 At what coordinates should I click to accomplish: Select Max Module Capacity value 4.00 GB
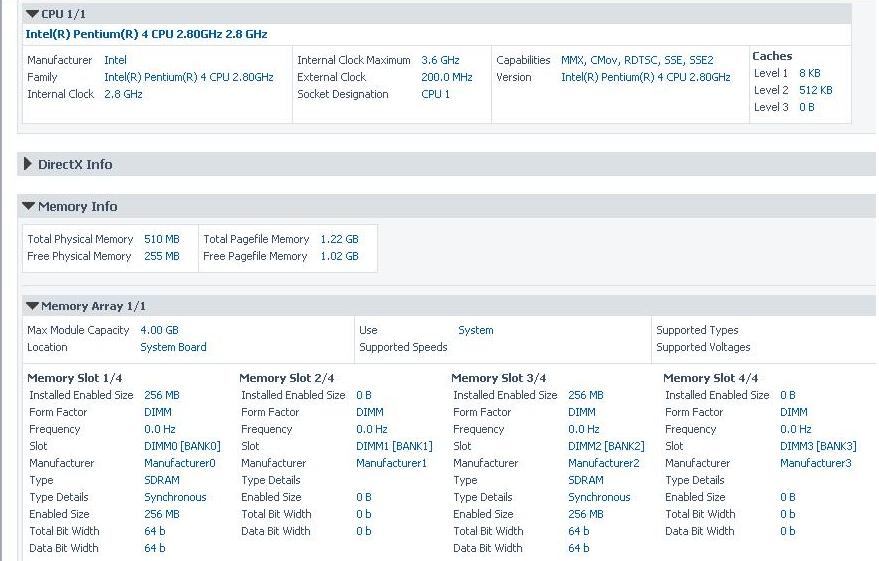point(159,330)
